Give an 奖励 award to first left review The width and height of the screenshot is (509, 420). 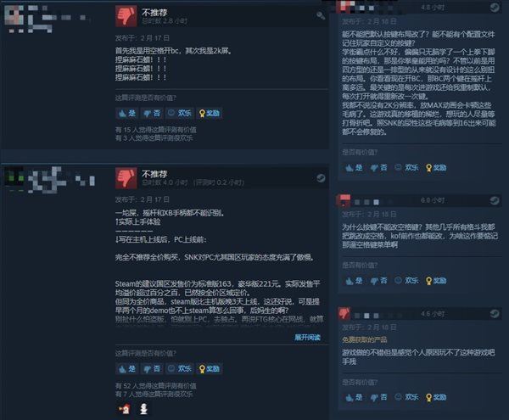click(210, 114)
